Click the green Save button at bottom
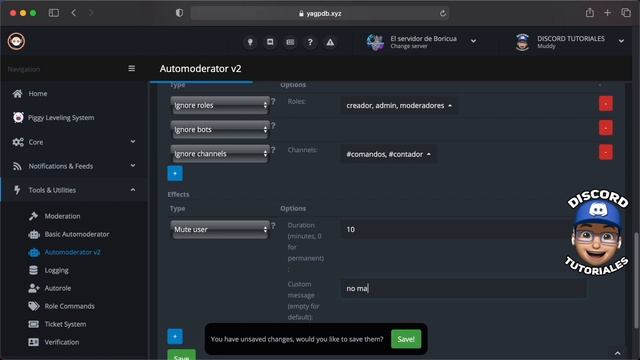Screen dimensions: 640x360 point(181,355)
